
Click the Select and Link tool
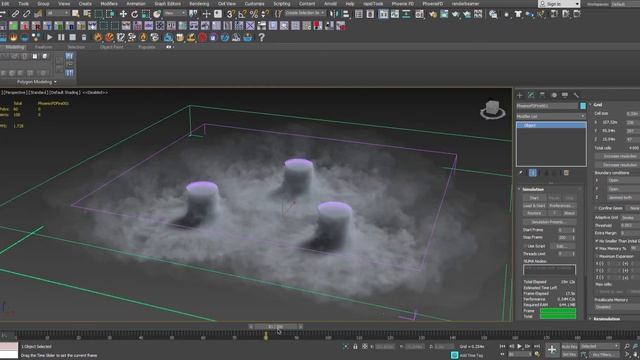click(15, 14)
